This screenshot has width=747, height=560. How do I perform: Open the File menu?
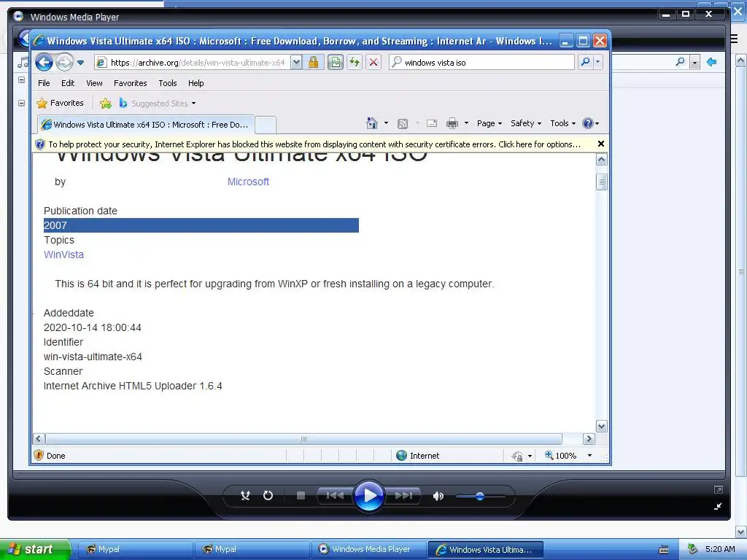click(x=44, y=83)
